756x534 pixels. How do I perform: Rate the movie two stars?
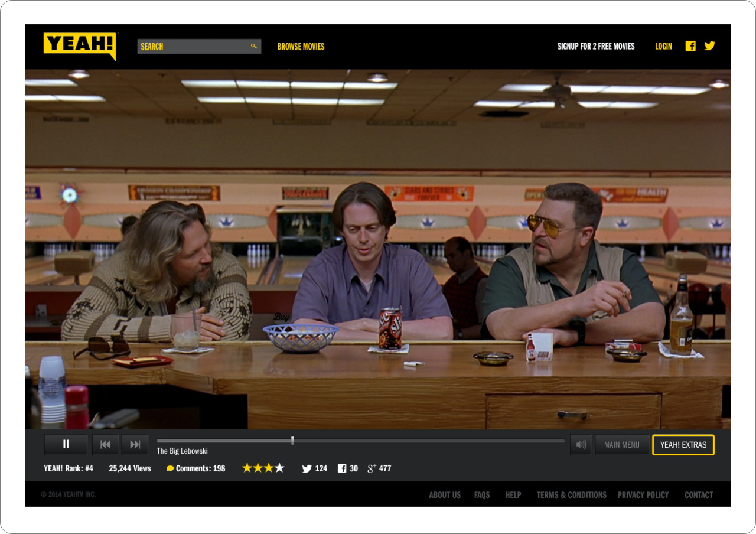258,468
